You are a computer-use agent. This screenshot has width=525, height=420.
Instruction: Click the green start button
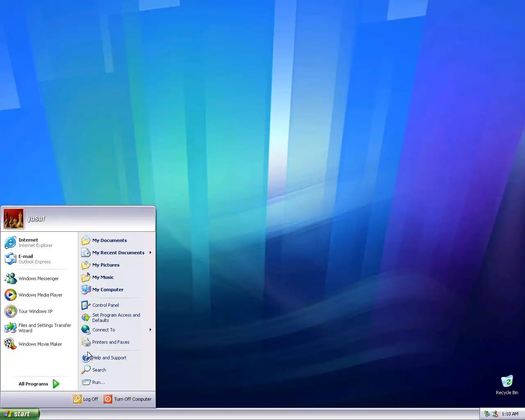pyautogui.click(x=20, y=414)
